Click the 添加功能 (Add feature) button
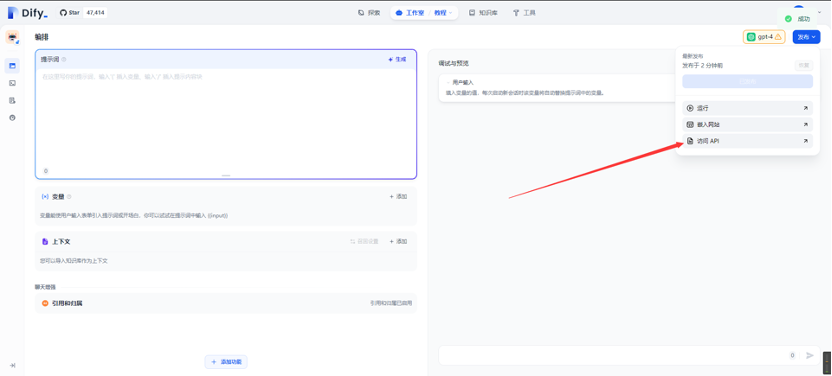The width and height of the screenshot is (832, 376). 226,362
